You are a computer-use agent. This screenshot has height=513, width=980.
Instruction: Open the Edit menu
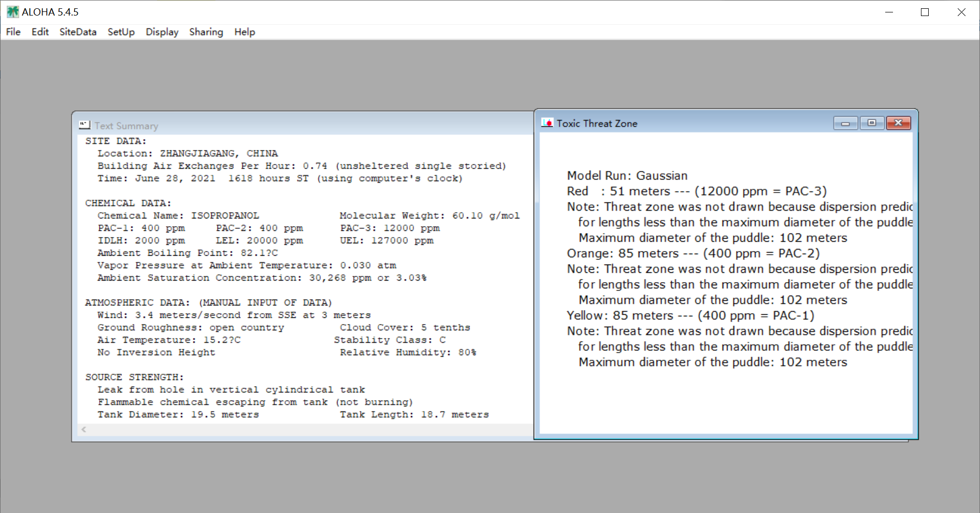[x=40, y=32]
